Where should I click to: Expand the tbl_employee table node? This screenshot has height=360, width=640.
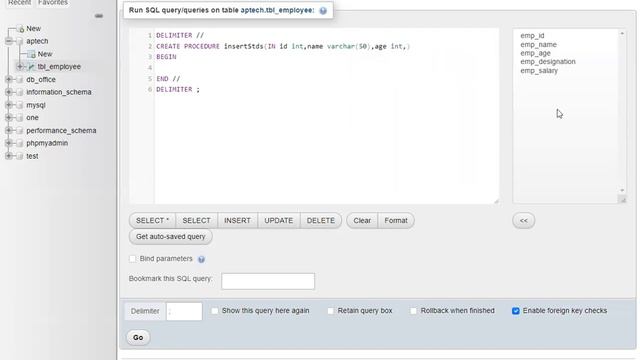click(20, 67)
